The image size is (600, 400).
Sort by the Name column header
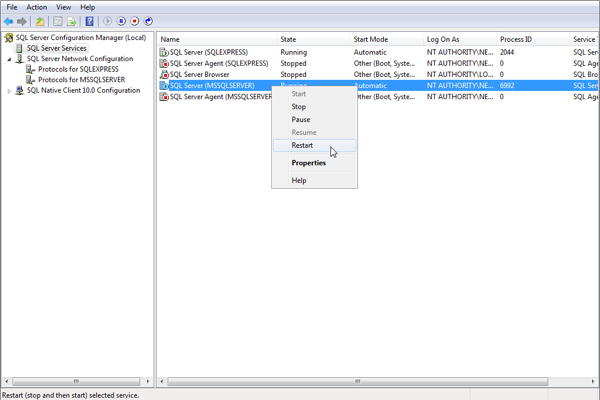(217, 39)
